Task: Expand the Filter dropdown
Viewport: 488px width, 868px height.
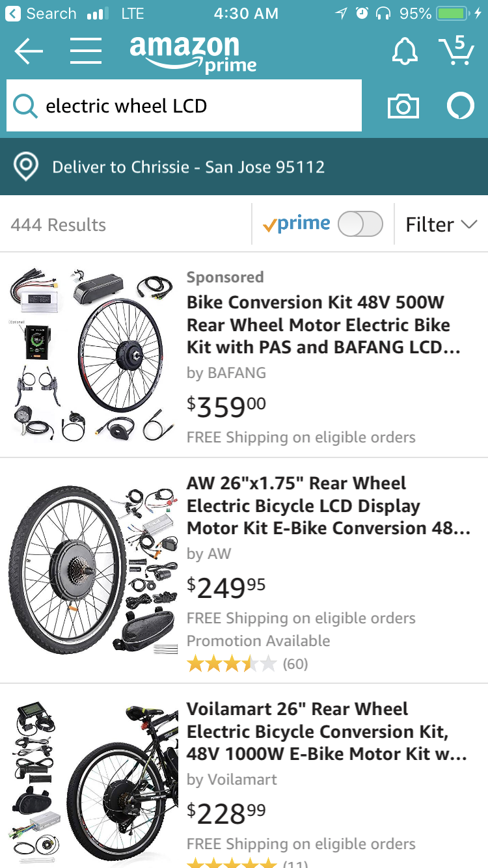Action: pos(441,224)
